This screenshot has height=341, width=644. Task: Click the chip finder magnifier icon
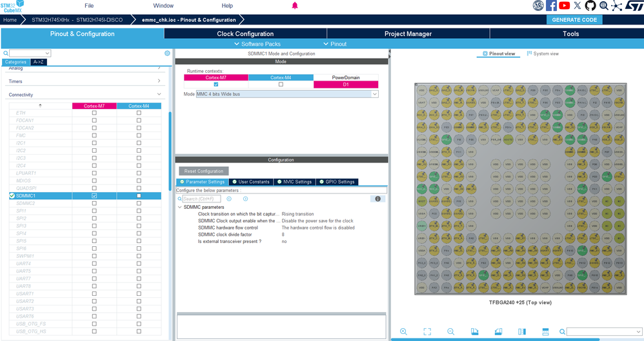click(x=604, y=5)
